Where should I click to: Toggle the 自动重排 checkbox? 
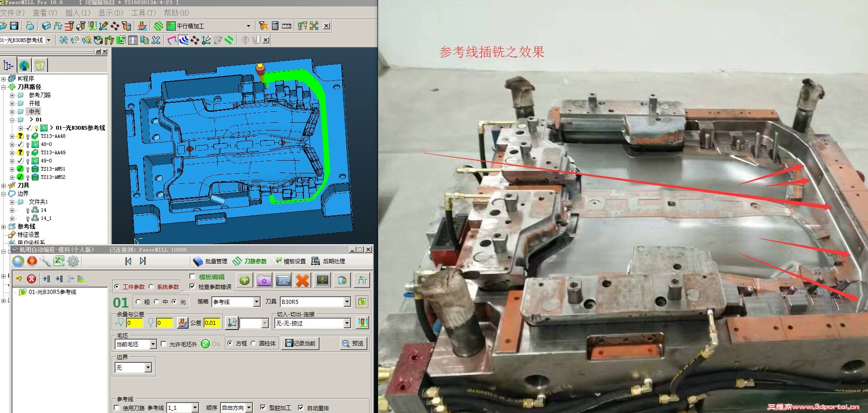301,408
